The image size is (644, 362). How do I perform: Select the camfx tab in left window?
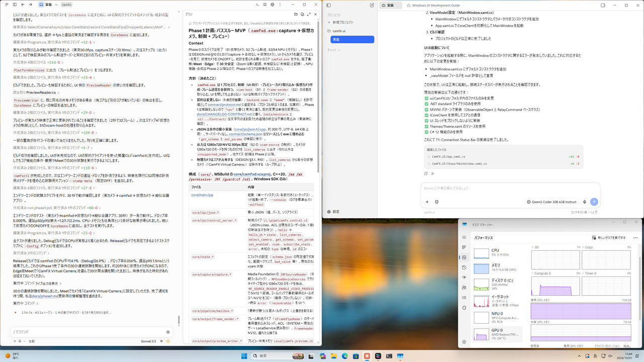[66, 5]
